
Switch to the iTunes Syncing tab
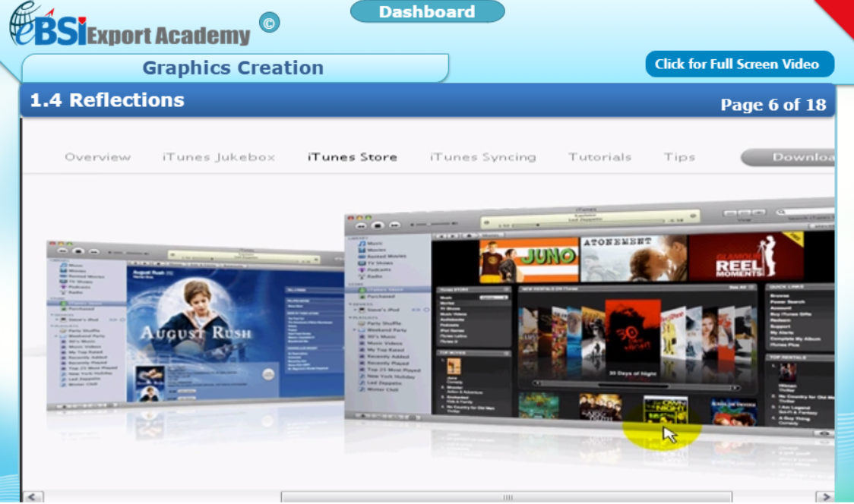[x=484, y=157]
